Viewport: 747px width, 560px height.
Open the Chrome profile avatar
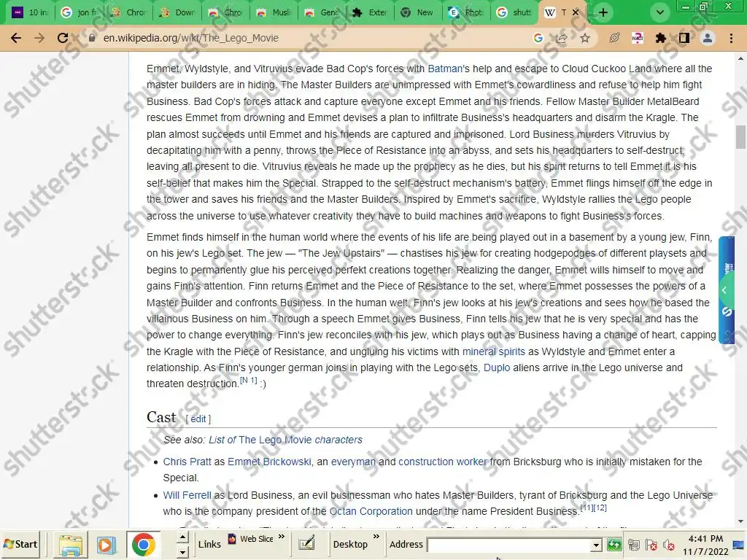[x=708, y=38]
